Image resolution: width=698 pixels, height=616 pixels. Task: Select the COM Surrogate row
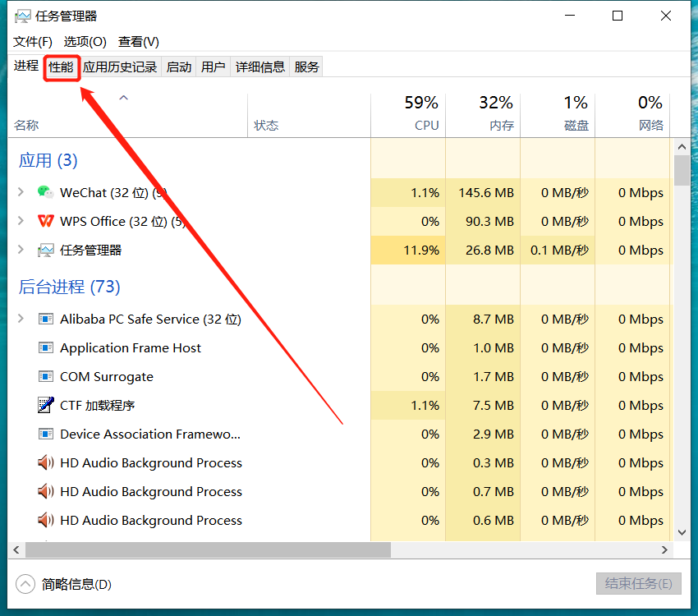[x=341, y=376]
